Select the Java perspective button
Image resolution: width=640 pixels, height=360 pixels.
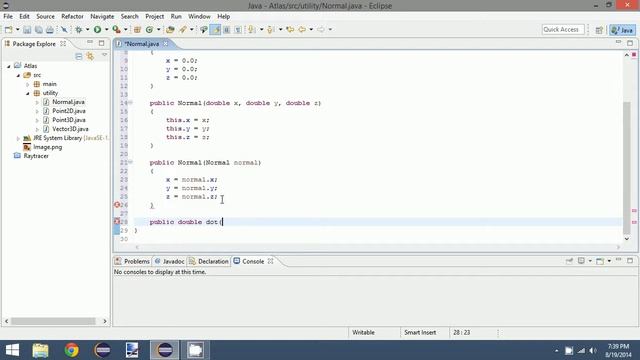tap(622, 30)
